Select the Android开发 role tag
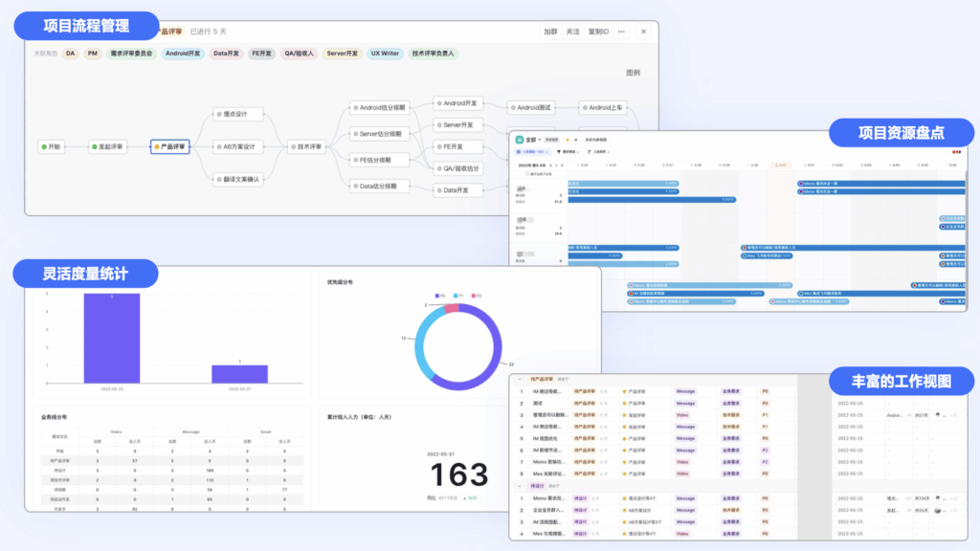Screen dimensions: 980x551 pos(182,54)
